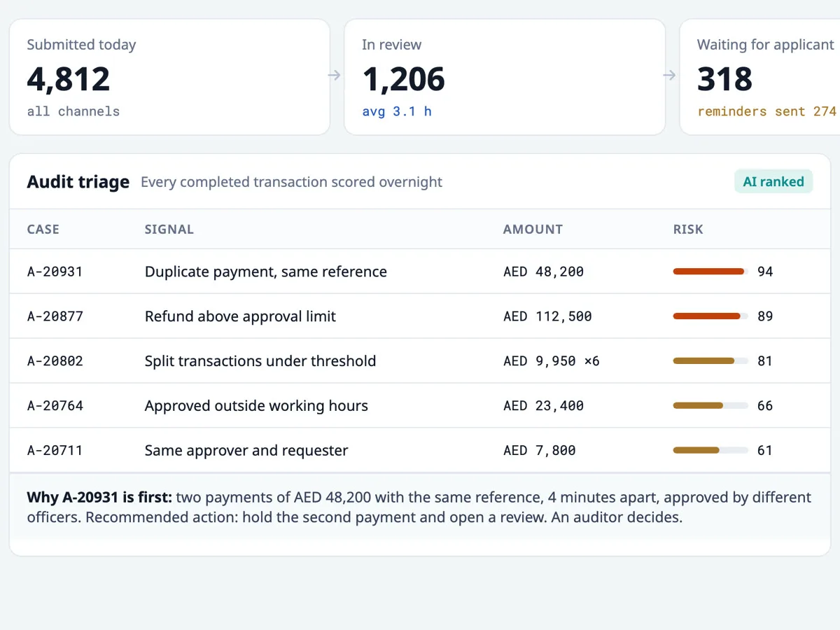
Task: Click amount AED 112,500
Action: [x=547, y=316]
